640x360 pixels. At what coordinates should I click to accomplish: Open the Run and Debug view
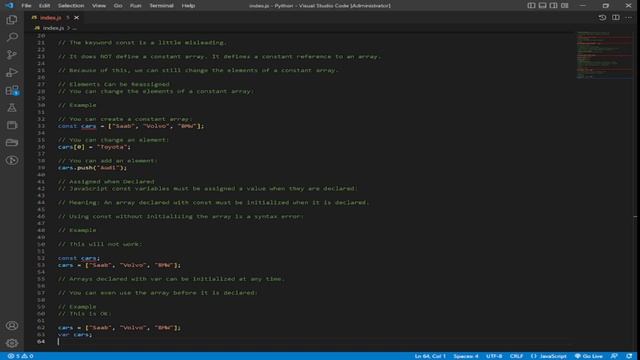click(12, 73)
